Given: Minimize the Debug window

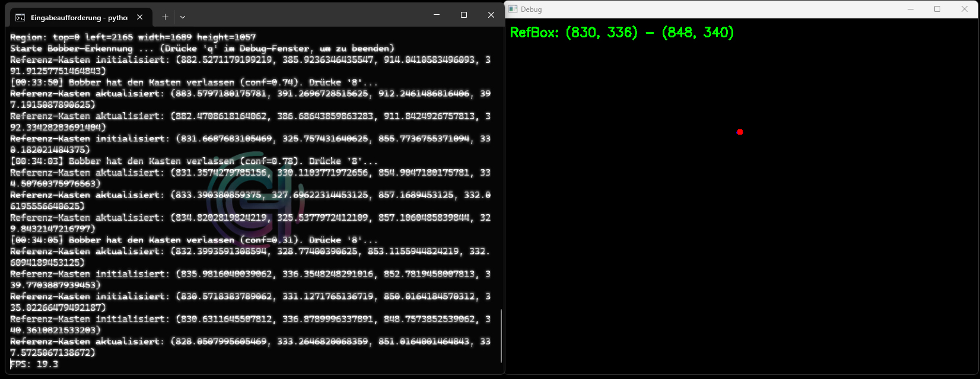Looking at the screenshot, I should click(910, 9).
